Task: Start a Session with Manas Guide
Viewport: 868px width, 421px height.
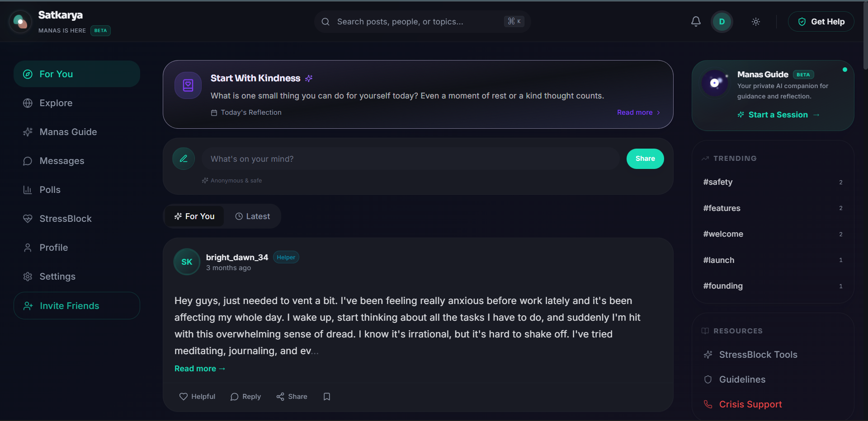Action: click(x=778, y=115)
